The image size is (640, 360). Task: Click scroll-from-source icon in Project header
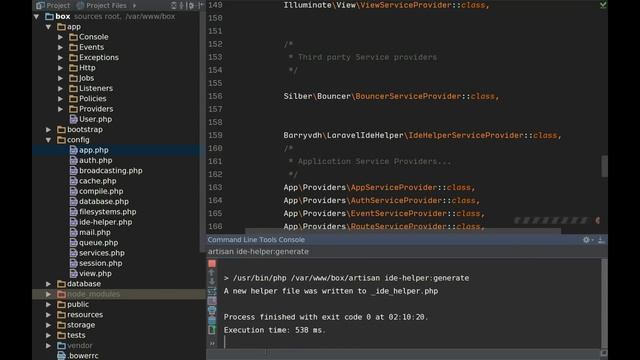tap(174, 5)
